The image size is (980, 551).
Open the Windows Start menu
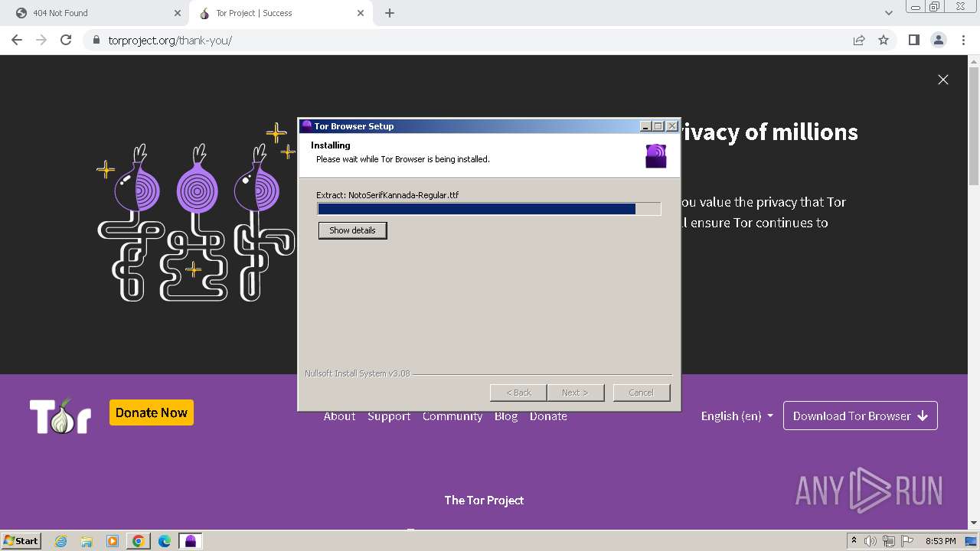(x=21, y=540)
